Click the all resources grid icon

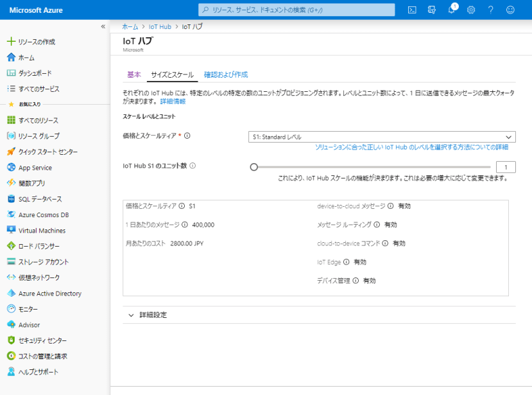pyautogui.click(x=11, y=120)
